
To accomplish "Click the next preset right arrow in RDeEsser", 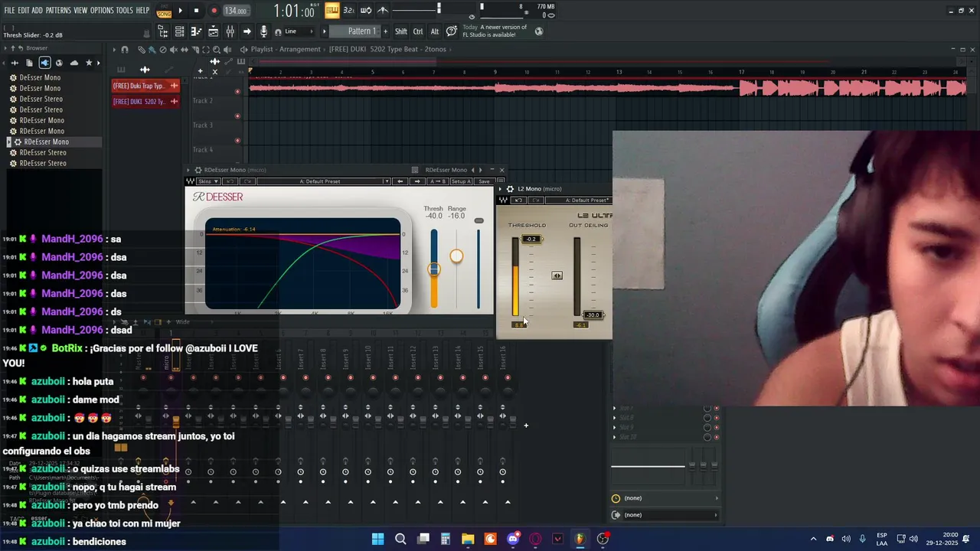I will 417,181.
